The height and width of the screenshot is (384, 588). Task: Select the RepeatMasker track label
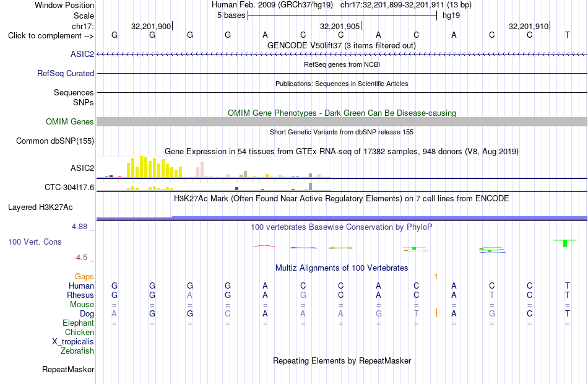(68, 369)
